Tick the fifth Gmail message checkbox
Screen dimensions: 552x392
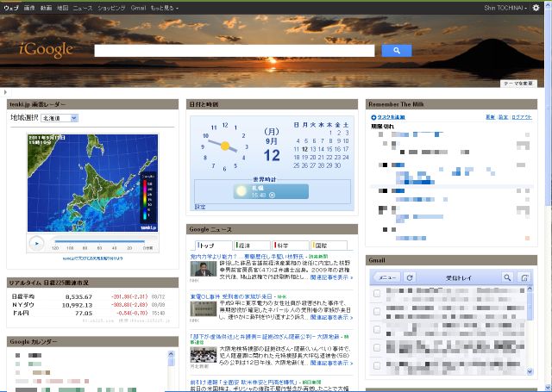point(377,365)
